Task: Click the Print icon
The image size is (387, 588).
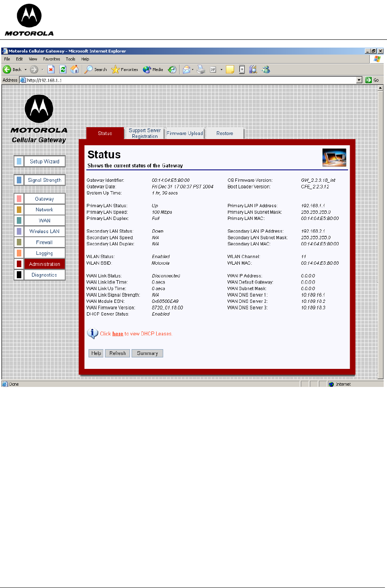Action: 201,70
